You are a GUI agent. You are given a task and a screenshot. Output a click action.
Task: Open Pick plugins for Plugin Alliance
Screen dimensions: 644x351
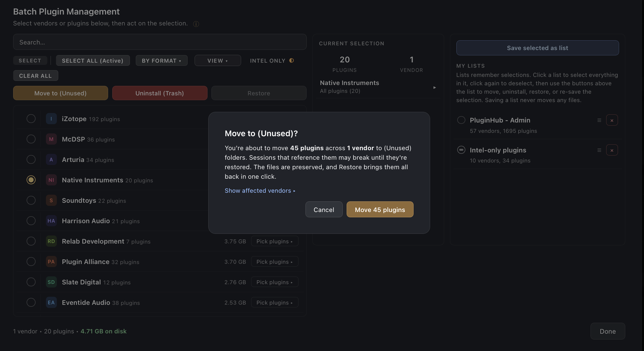click(x=275, y=262)
